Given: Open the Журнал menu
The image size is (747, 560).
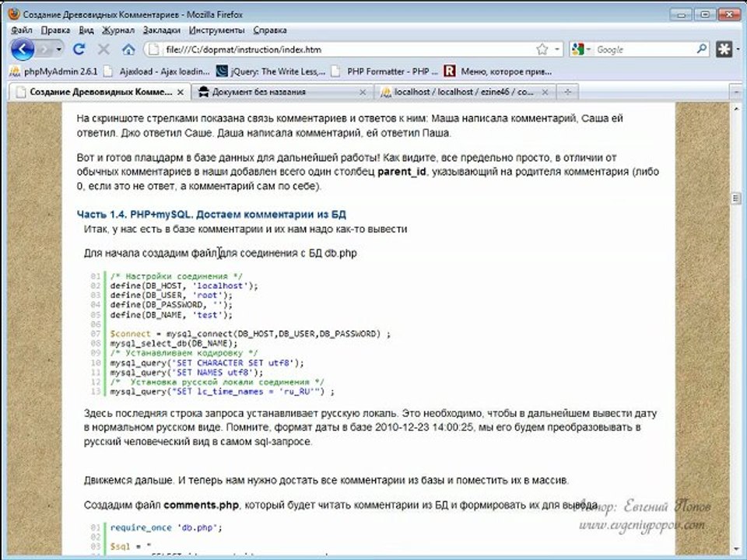Looking at the screenshot, I should pyautogui.click(x=118, y=30).
